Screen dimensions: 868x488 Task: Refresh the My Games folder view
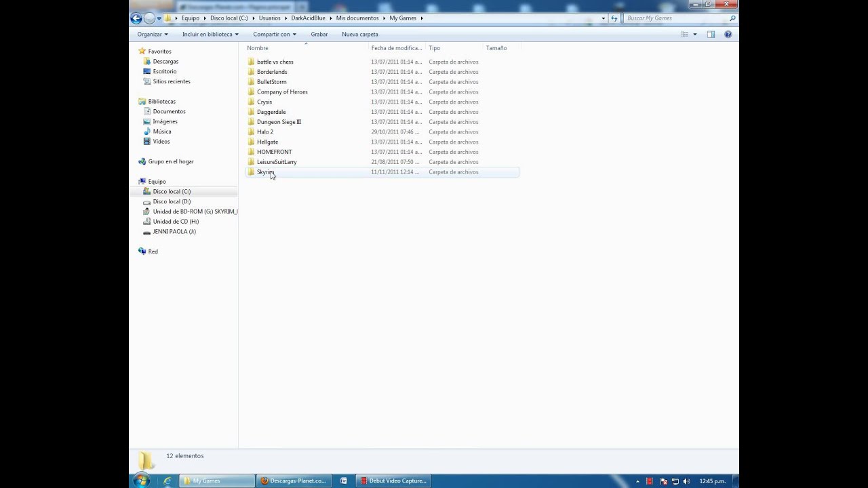coord(614,18)
